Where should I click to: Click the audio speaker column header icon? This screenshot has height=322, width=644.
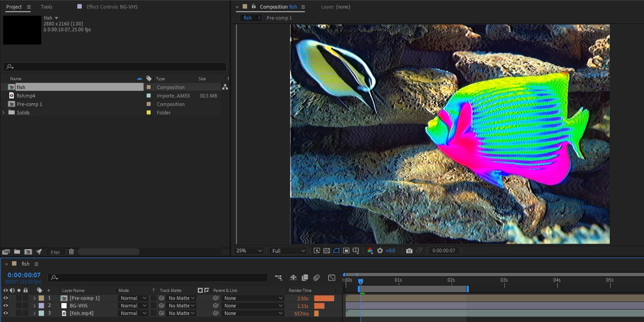coord(12,290)
